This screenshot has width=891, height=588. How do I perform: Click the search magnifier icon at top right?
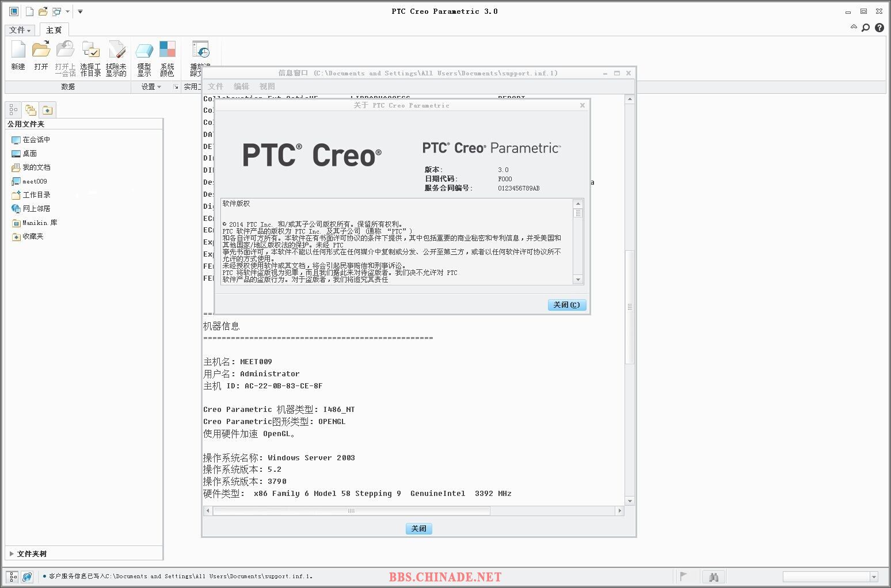866,28
